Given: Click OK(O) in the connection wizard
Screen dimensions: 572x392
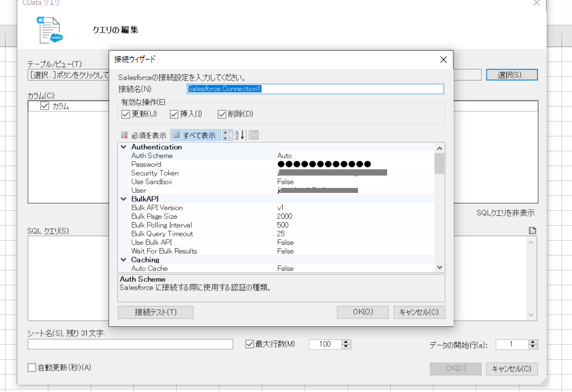Looking at the screenshot, I should (x=362, y=312).
